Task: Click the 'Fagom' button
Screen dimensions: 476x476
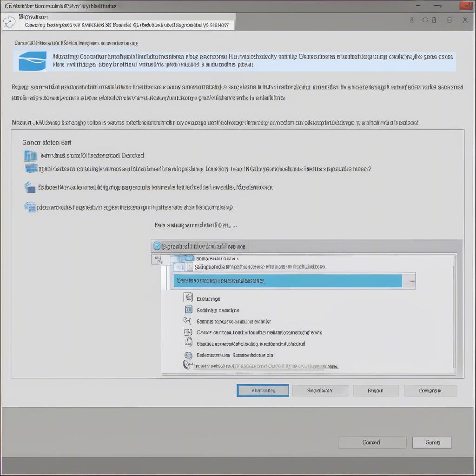Action: [x=376, y=390]
